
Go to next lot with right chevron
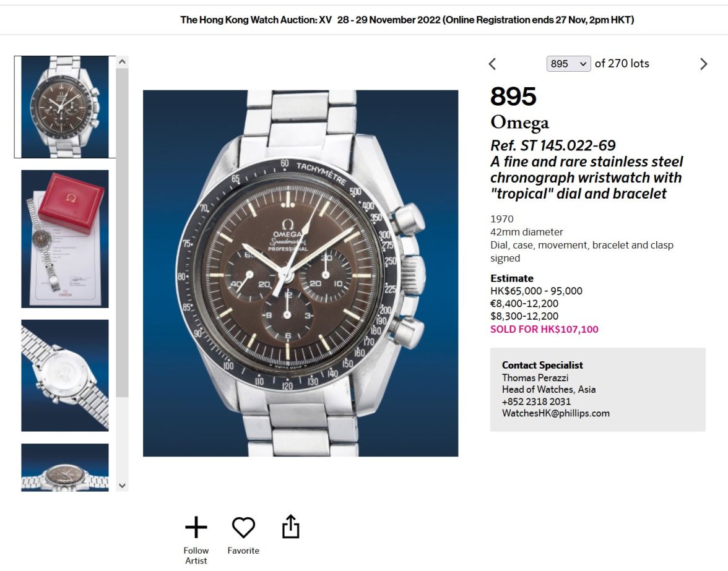point(703,64)
